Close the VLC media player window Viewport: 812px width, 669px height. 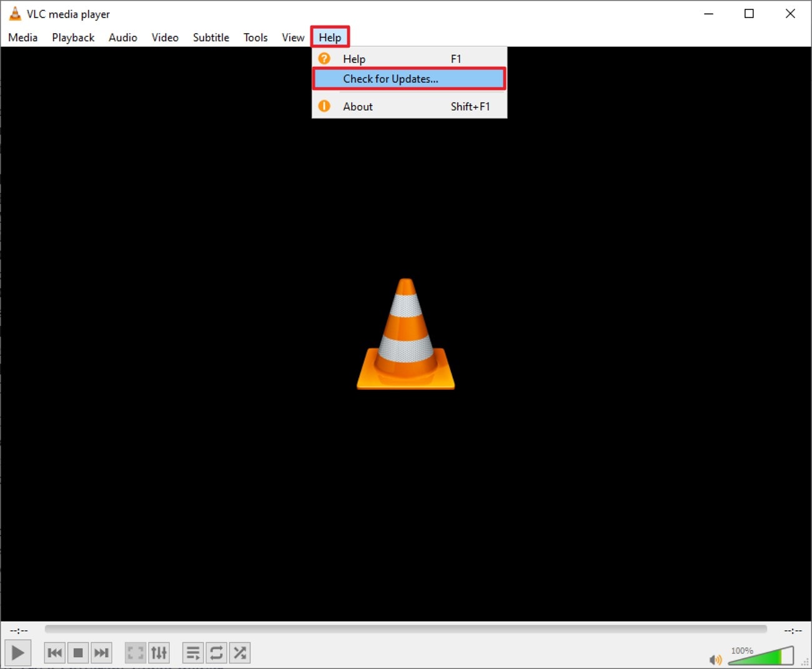coord(790,14)
